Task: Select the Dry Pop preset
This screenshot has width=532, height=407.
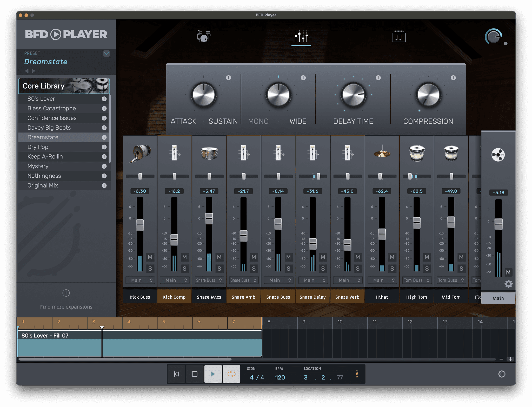Action: click(x=38, y=147)
